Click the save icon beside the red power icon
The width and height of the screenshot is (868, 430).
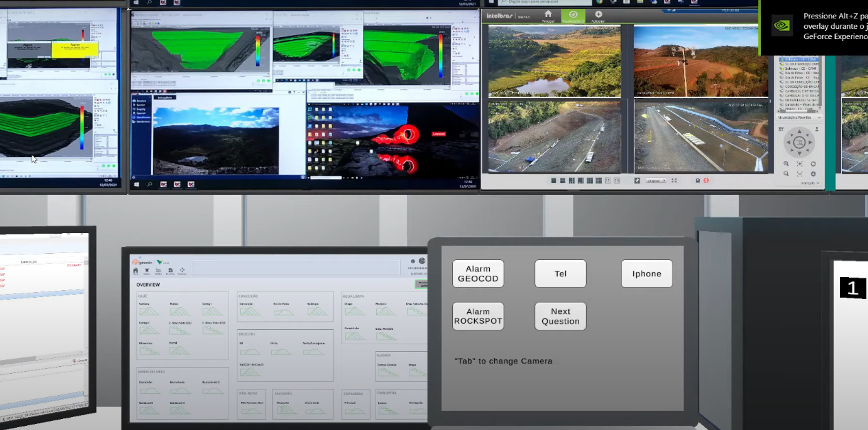697,180
